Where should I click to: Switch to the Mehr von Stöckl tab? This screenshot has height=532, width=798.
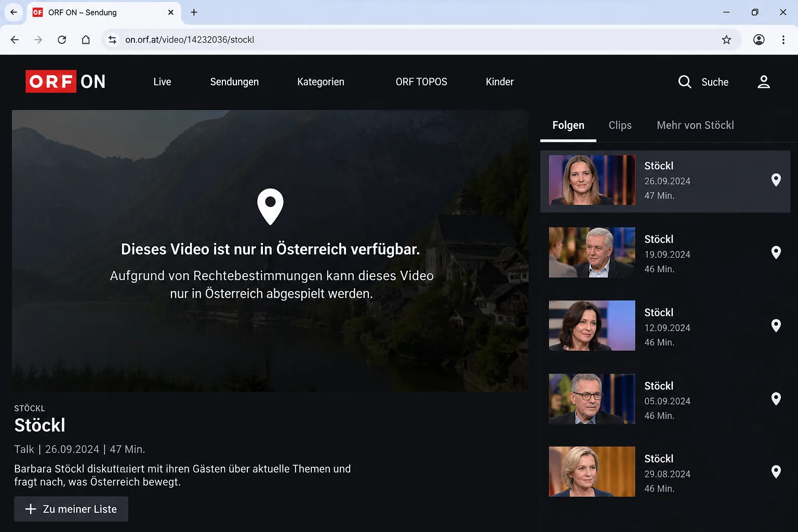click(695, 125)
